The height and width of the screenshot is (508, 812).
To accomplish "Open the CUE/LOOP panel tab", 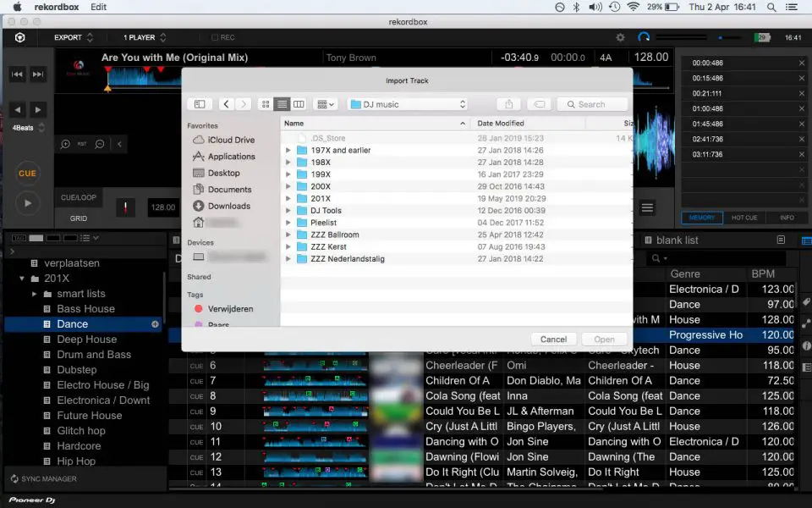I will 79,197.
